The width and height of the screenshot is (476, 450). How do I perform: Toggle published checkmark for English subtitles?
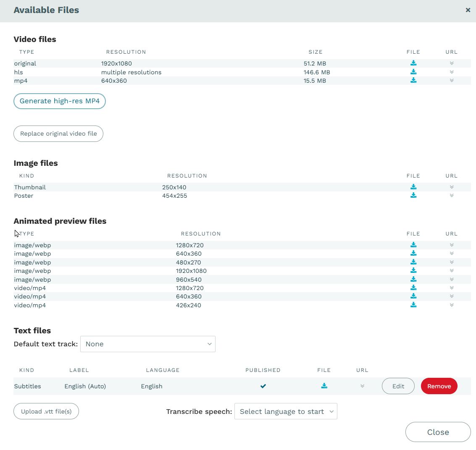click(x=263, y=386)
